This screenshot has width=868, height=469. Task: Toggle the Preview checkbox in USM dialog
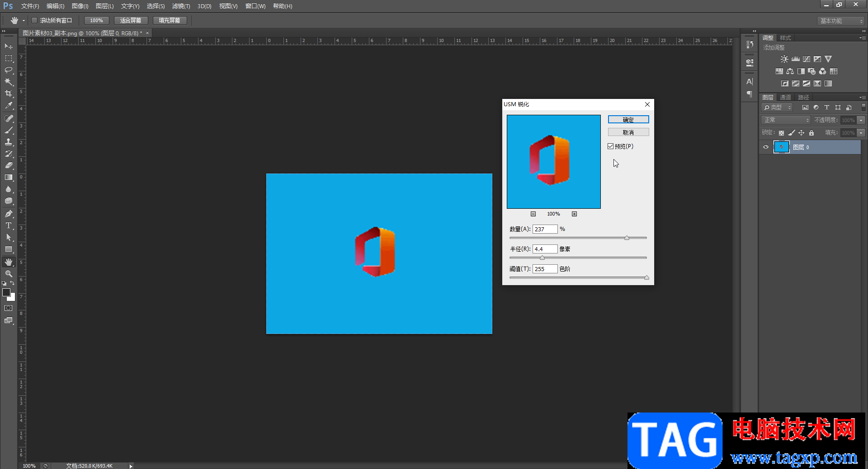coord(611,146)
